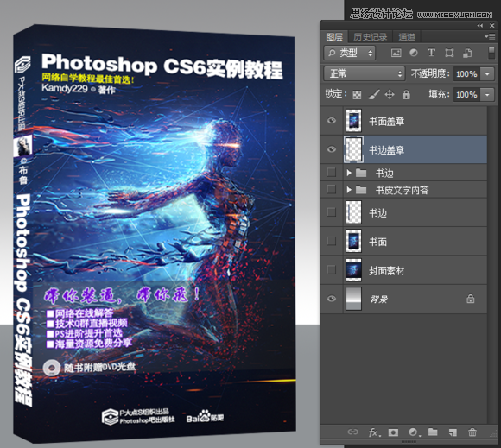Show the 书面 layer
This screenshot has height=448, width=501.
tap(332, 241)
